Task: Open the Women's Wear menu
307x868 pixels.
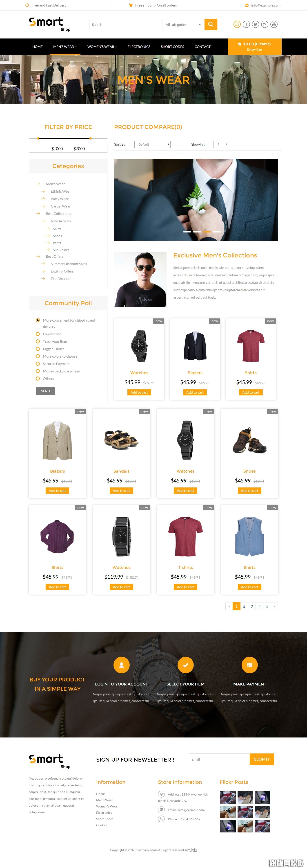Action: [x=102, y=47]
